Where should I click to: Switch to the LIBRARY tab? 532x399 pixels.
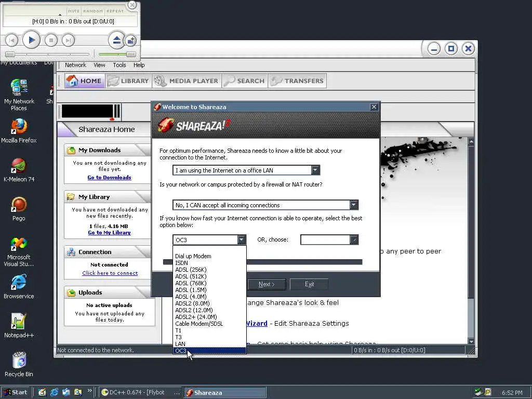(x=129, y=81)
